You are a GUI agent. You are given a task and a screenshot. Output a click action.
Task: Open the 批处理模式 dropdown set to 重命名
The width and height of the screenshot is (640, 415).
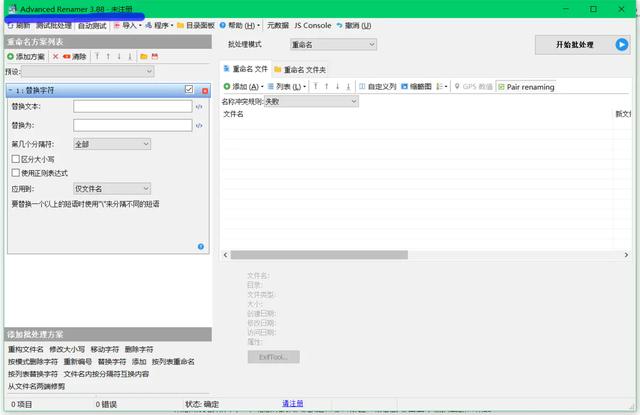333,44
